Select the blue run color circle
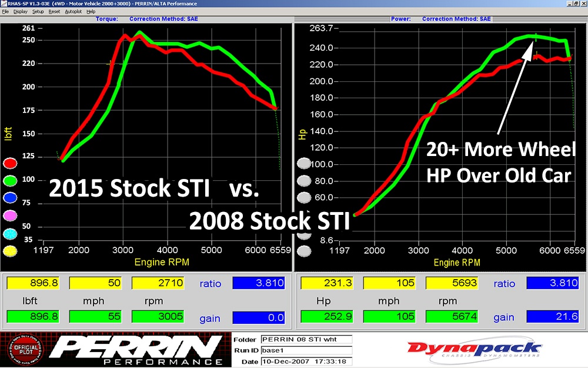The image size is (588, 368). tap(10, 198)
